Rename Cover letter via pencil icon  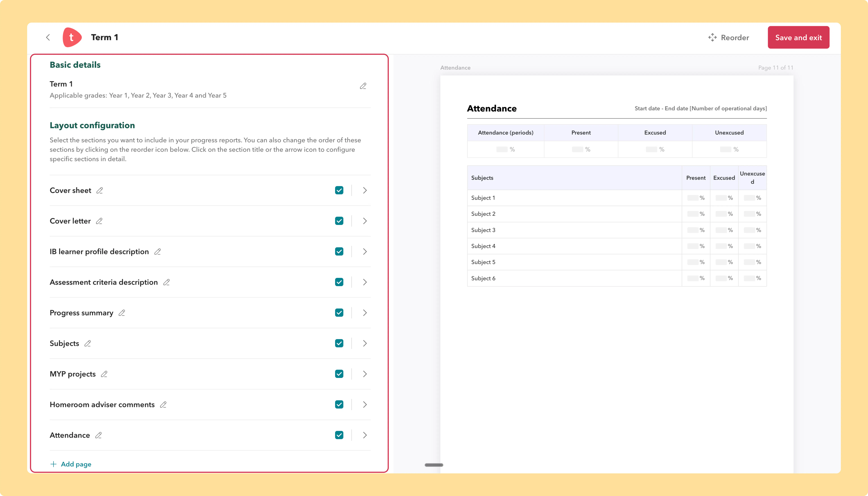click(99, 221)
